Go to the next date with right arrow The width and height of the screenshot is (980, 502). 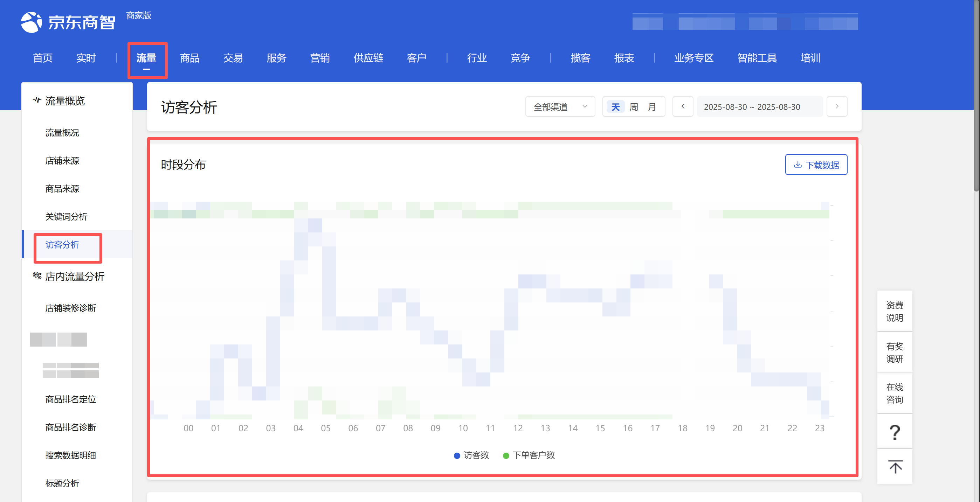pyautogui.click(x=837, y=107)
